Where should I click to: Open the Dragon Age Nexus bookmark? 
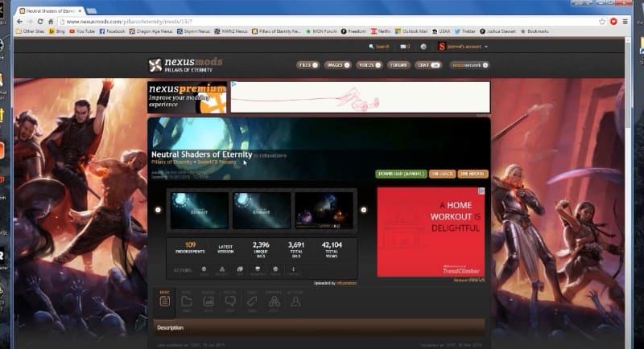click(151, 31)
